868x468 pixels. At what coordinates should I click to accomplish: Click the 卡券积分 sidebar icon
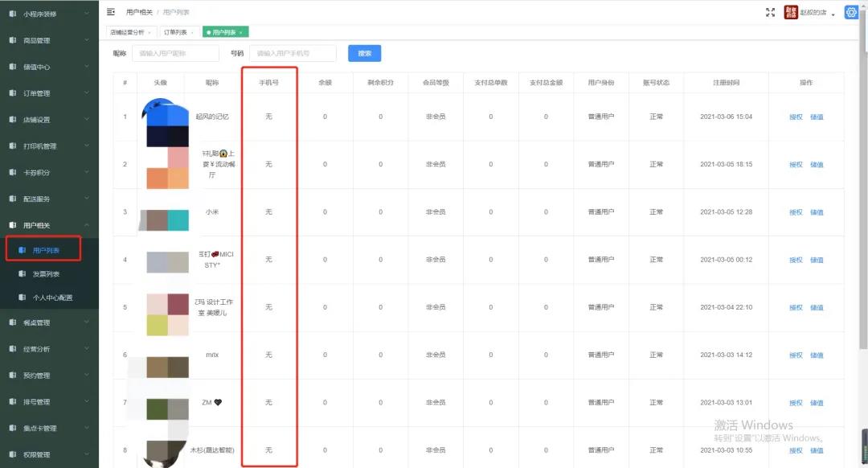(12, 172)
